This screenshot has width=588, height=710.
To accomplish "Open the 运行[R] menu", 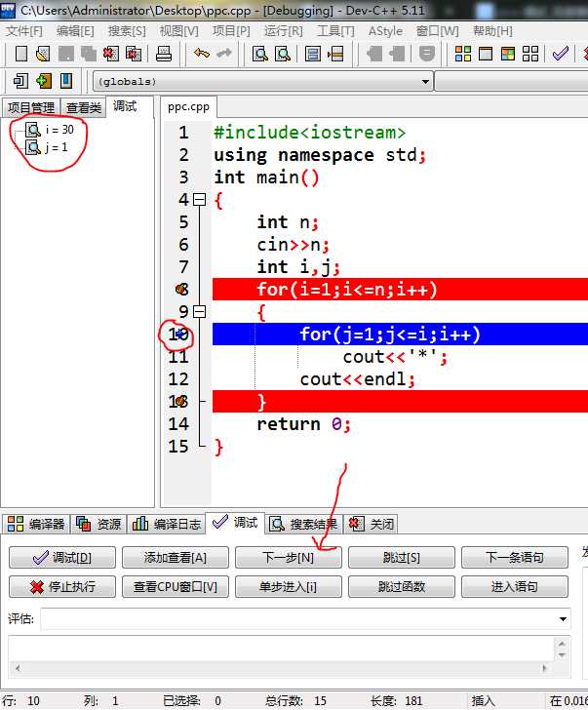I will click(x=284, y=31).
